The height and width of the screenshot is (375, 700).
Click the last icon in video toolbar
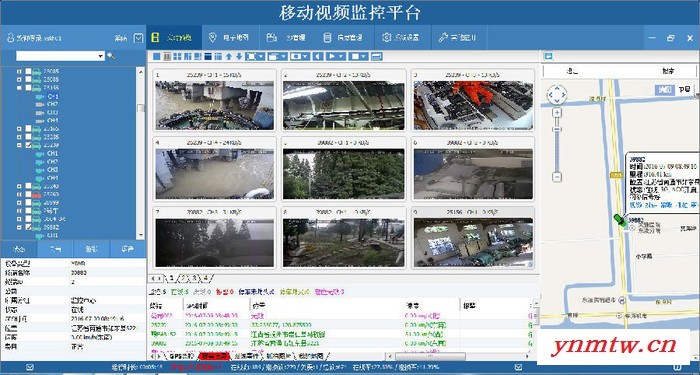377,56
